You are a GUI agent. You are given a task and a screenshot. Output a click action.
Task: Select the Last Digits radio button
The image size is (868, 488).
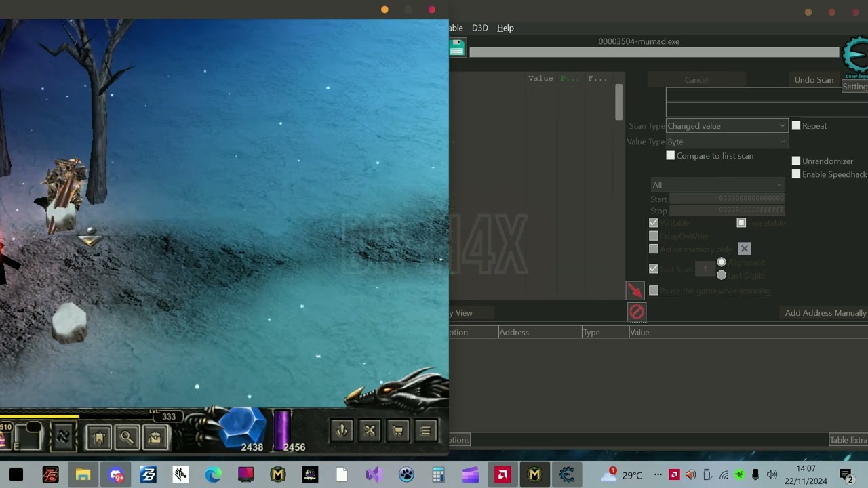[722, 275]
